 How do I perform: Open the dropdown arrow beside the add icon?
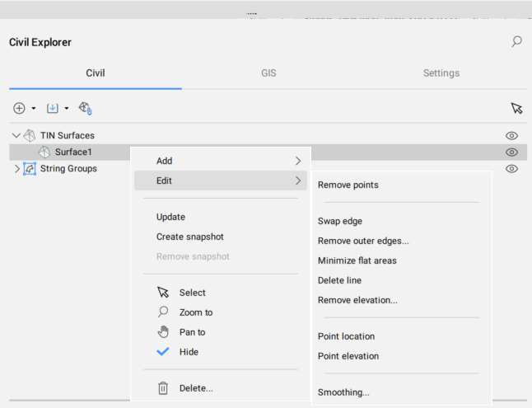34,109
